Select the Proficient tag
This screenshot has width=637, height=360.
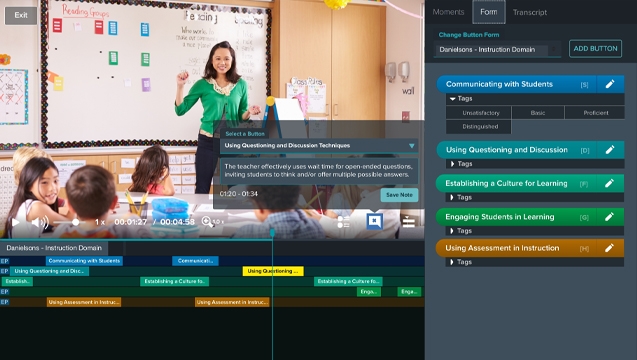[x=595, y=113]
